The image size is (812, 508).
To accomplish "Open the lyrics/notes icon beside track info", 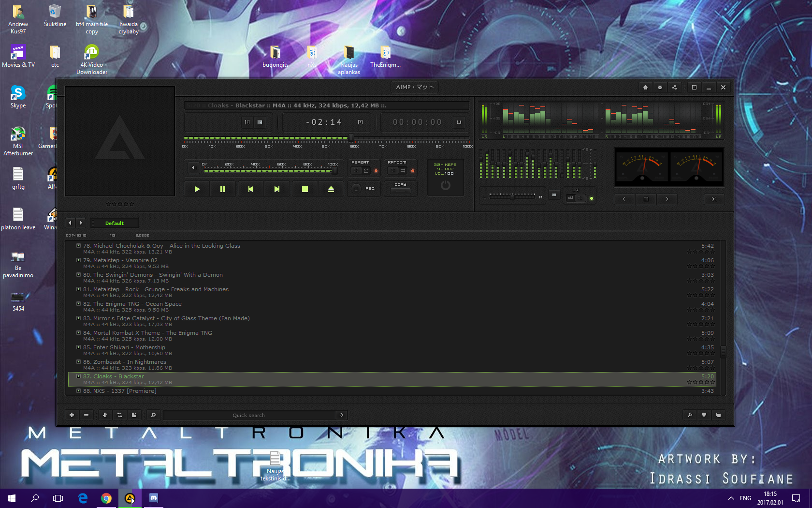I will 260,122.
